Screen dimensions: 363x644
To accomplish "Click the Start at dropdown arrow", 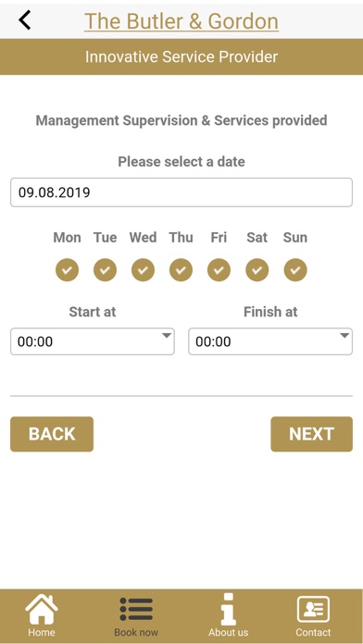I will pos(166,336).
